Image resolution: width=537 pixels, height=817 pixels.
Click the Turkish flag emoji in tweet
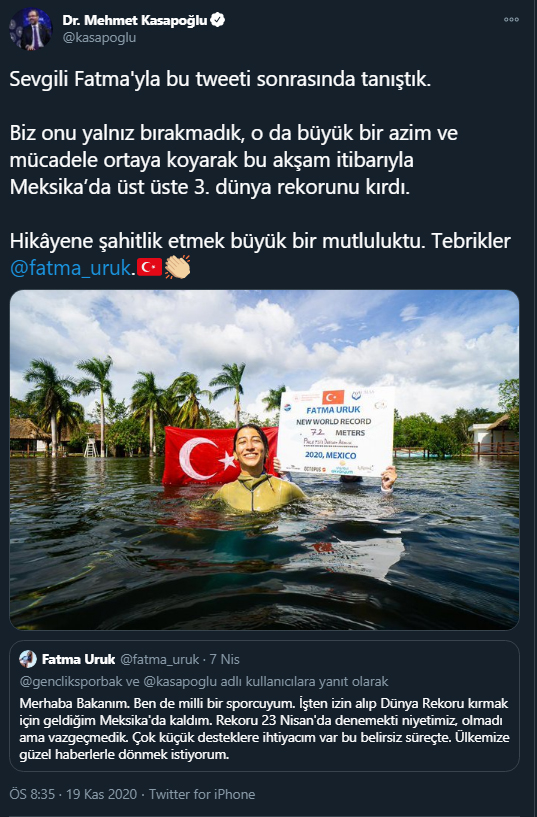tap(149, 267)
